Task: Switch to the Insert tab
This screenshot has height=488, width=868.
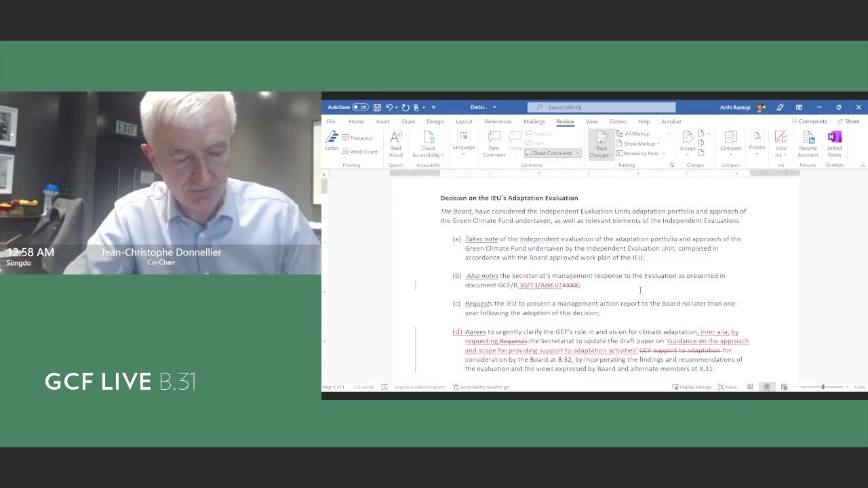Action: [x=383, y=122]
